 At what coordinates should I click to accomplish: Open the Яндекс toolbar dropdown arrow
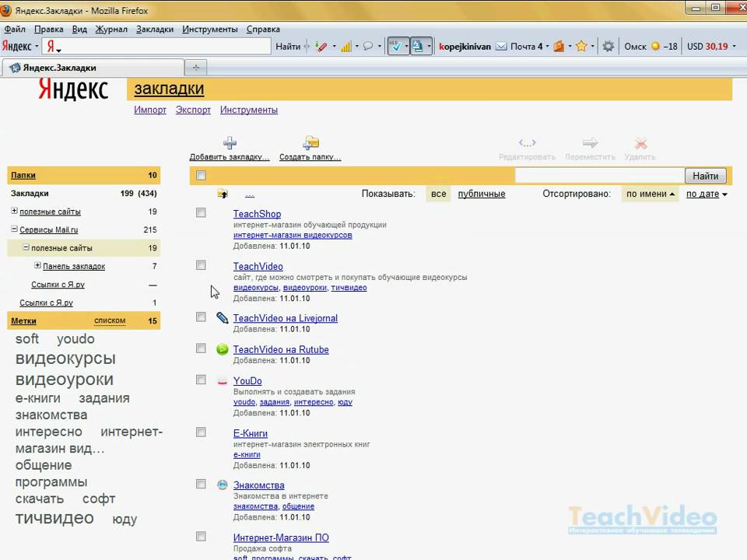click(37, 46)
